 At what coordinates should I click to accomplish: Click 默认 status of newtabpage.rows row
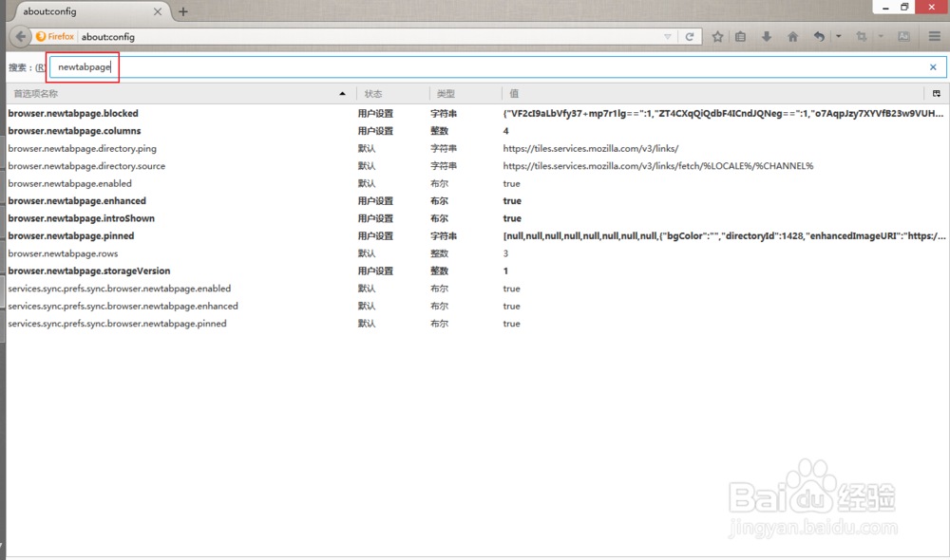367,253
